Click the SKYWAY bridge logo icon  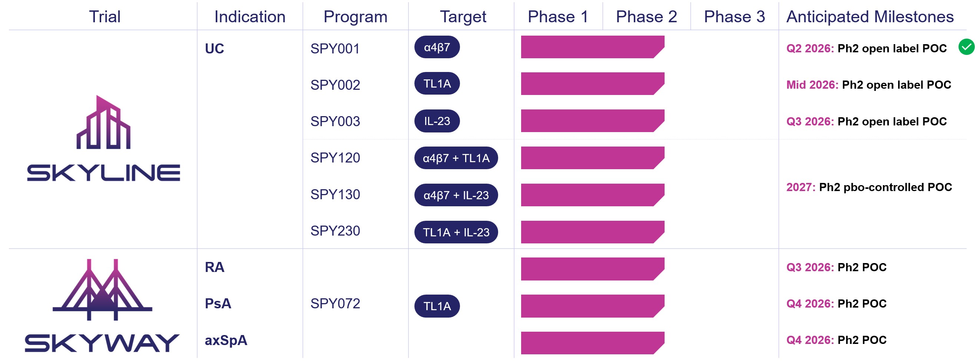pyautogui.click(x=102, y=289)
